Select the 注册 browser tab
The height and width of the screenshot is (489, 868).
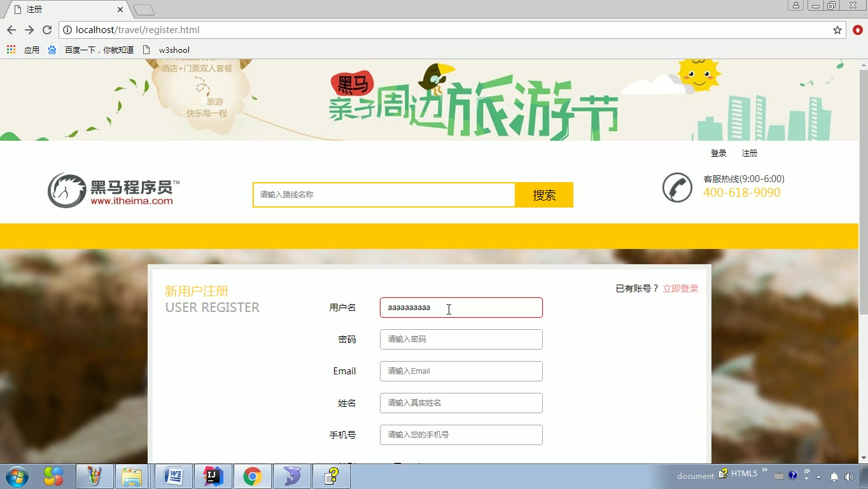click(66, 10)
